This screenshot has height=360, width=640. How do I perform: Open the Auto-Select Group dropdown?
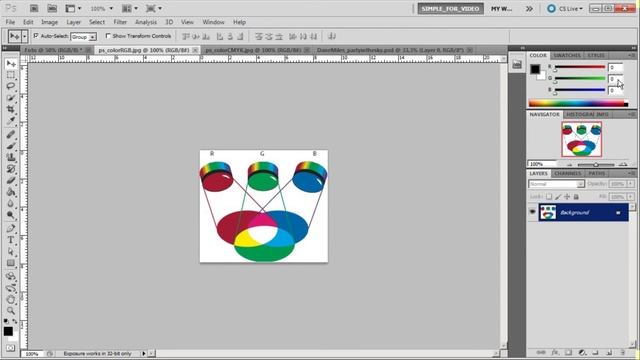tap(83, 37)
